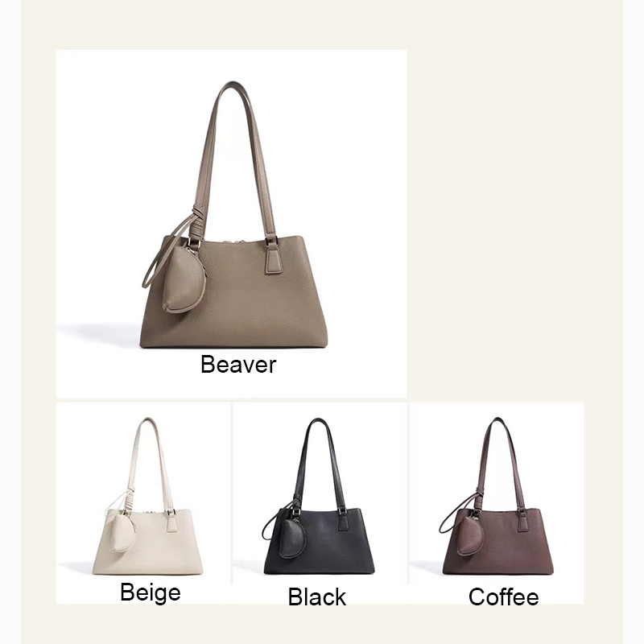Select the Black handbag image
644x644 pixels.
point(319,496)
